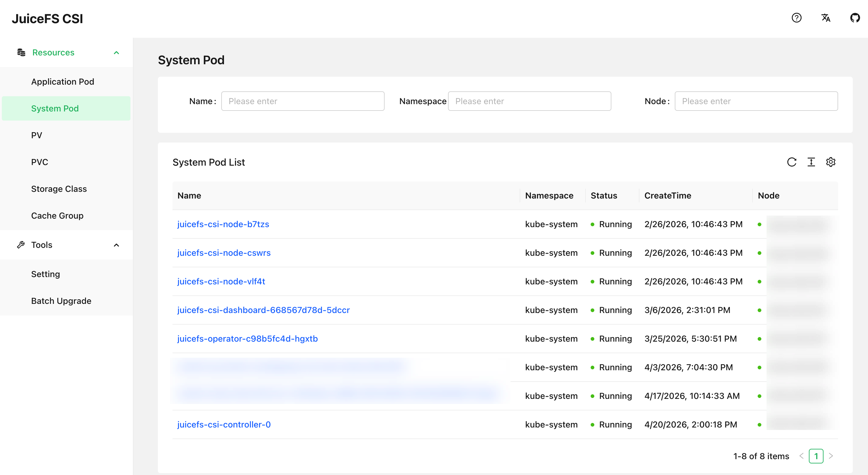Screen dimensions: 868x475
Task: Open the GitHub repository icon
Action: coord(855,18)
